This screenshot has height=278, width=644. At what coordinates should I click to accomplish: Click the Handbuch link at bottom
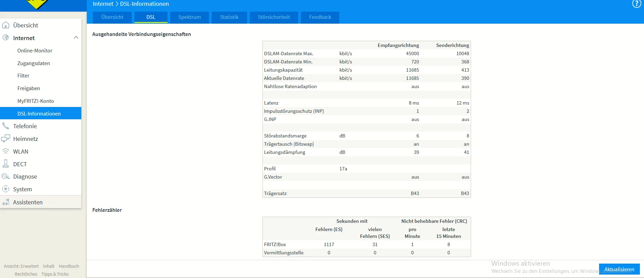69,266
